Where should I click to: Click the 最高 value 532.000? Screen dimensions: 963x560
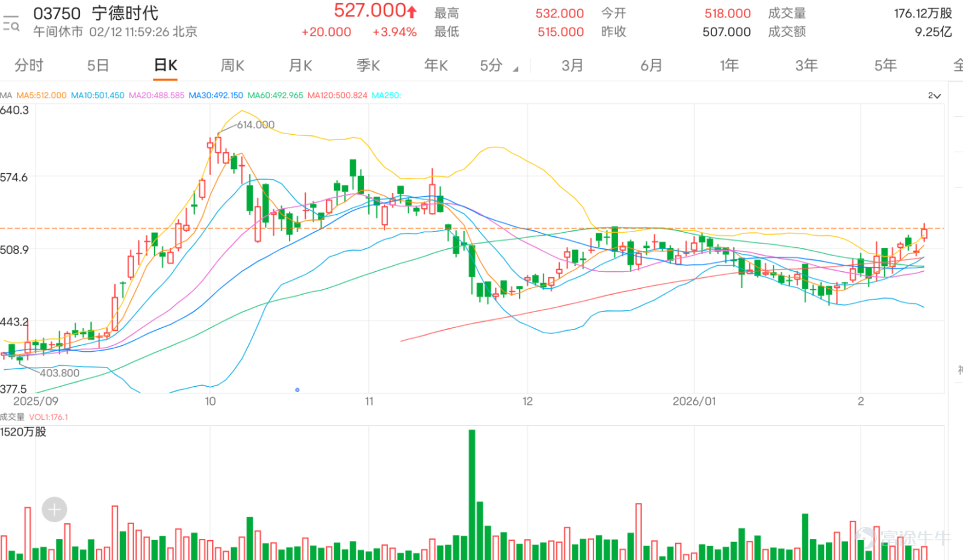click(x=560, y=13)
